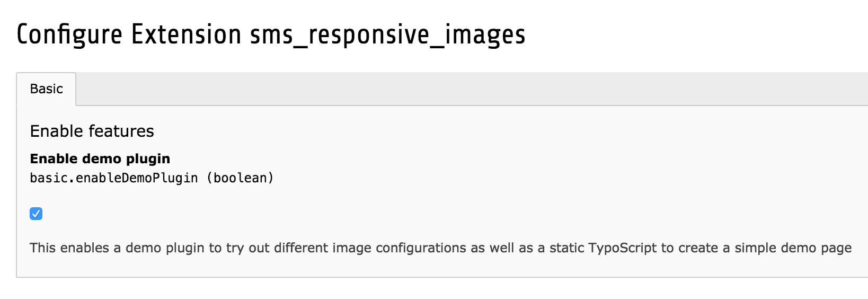Uncheck the Enable demo plugin checkbox

pos(36,214)
